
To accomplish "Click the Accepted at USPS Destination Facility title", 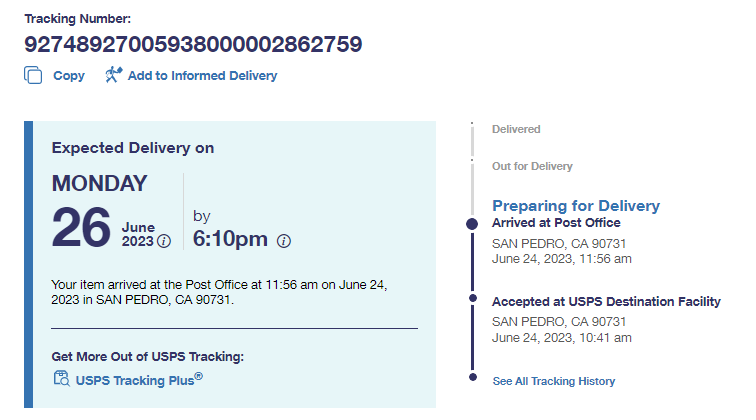I will click(606, 301).
